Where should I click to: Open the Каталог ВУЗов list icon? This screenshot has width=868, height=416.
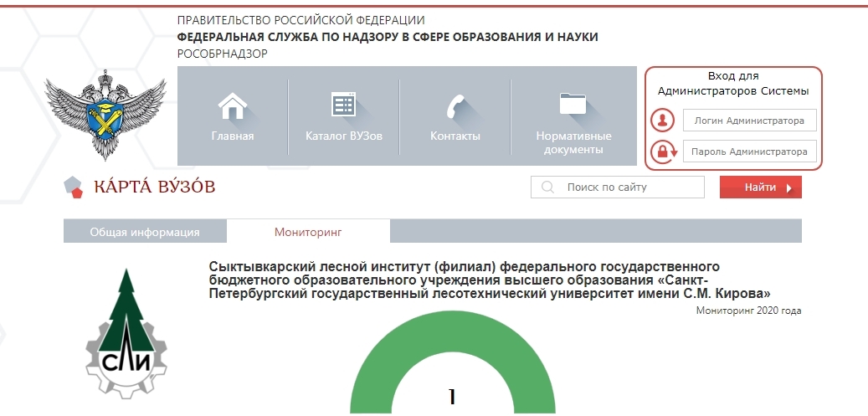pos(344,105)
